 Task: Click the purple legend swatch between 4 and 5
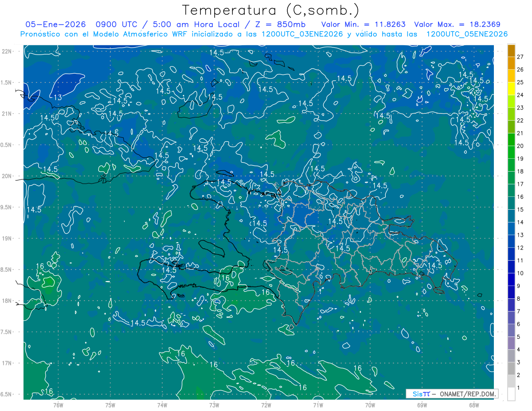click(x=511, y=343)
